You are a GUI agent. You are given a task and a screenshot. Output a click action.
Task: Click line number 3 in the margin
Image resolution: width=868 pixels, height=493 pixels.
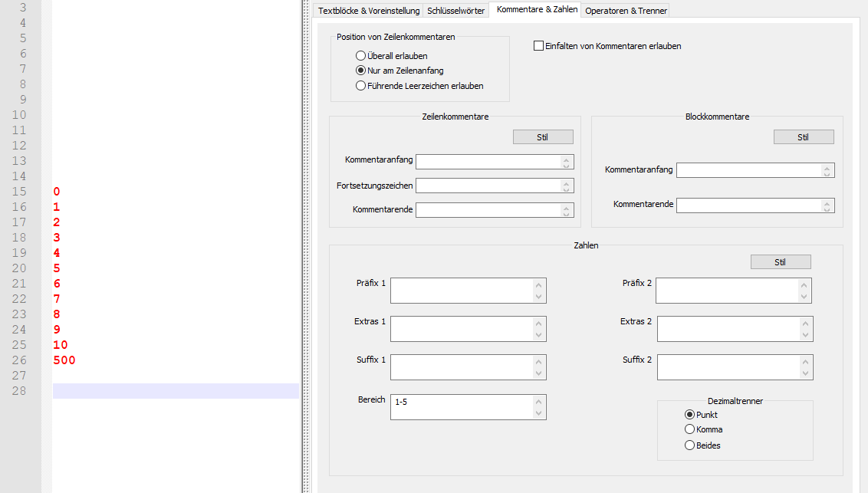(23, 8)
